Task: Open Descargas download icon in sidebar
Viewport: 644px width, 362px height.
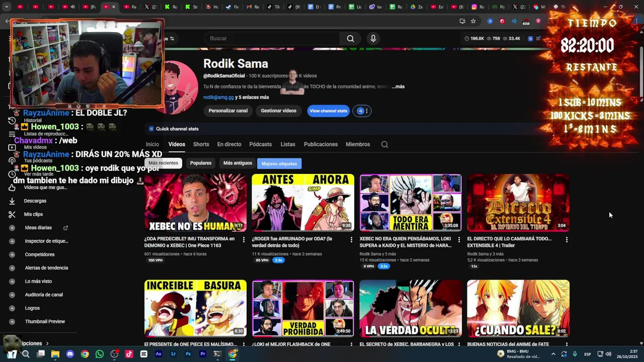Action: click(x=12, y=201)
